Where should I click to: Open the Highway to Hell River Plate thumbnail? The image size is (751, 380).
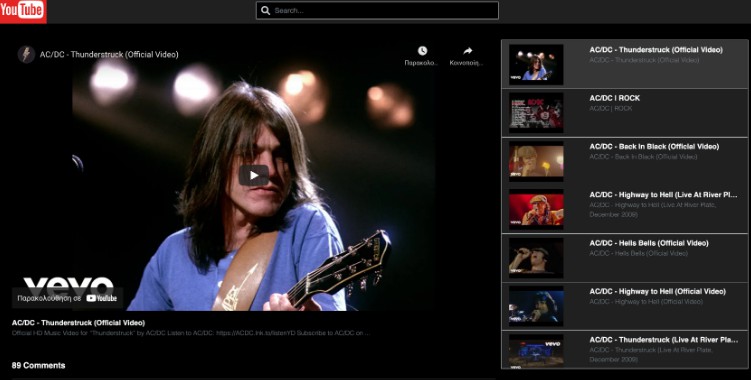[536, 209]
